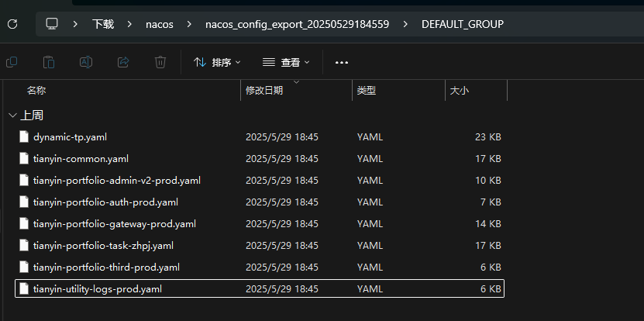The image size is (644, 321).
Task: Expand the chevron right after the nacos breadcrumb
Action: pos(189,24)
